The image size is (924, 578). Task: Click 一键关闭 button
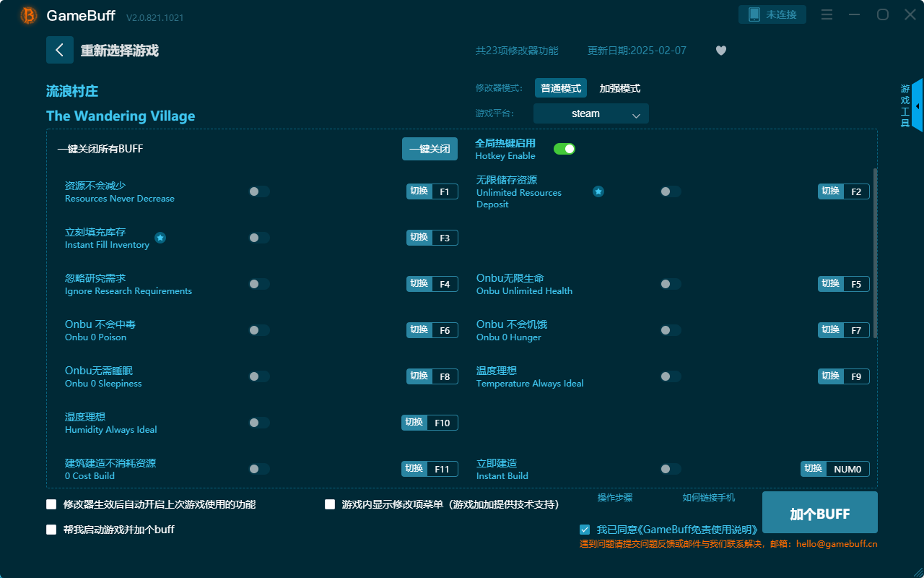pyautogui.click(x=430, y=149)
